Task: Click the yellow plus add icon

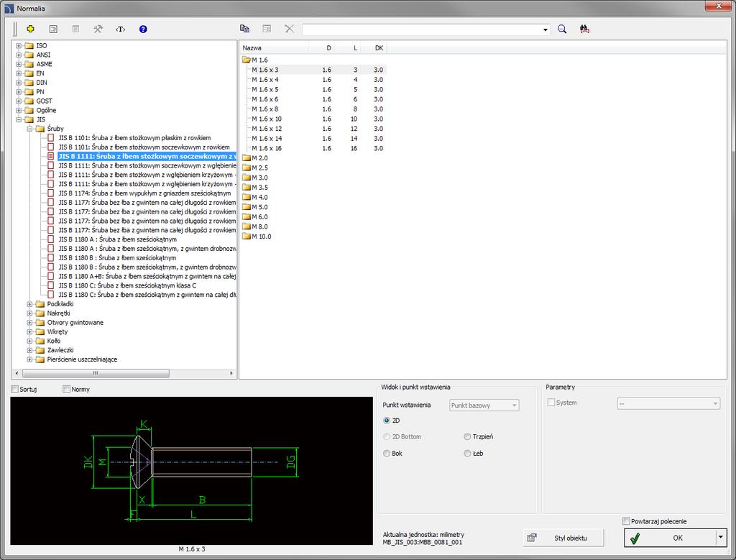Action: point(30,29)
